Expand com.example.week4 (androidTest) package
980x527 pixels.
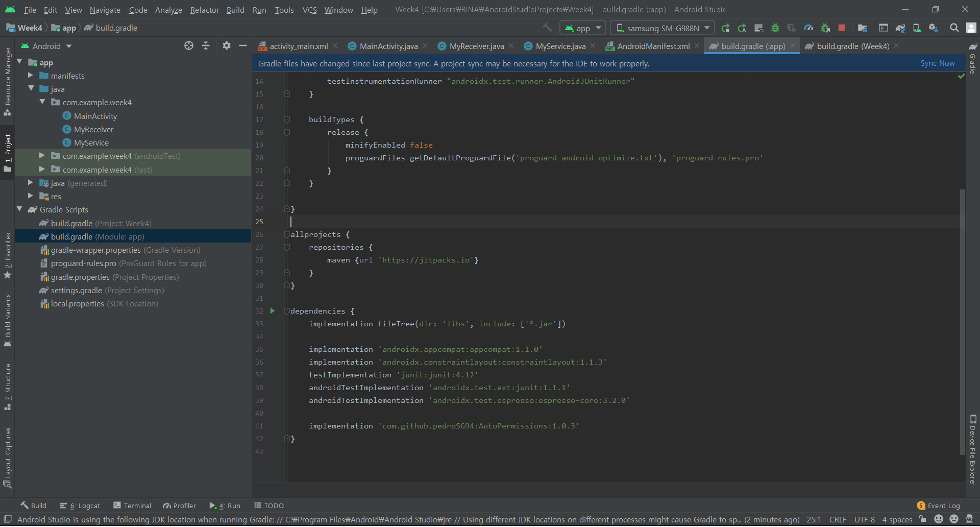42,155
